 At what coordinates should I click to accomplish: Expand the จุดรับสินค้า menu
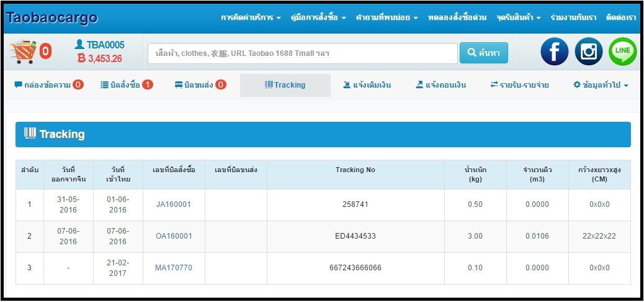[x=519, y=17]
